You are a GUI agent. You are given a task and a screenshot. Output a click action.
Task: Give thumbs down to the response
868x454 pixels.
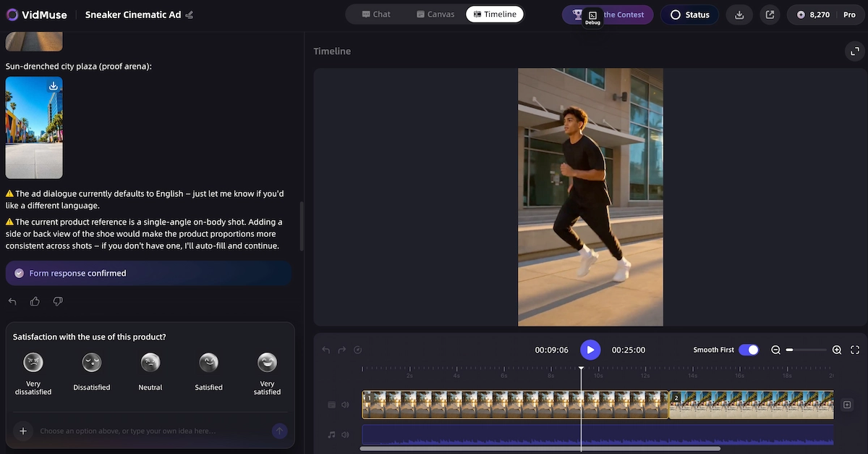[x=58, y=301]
